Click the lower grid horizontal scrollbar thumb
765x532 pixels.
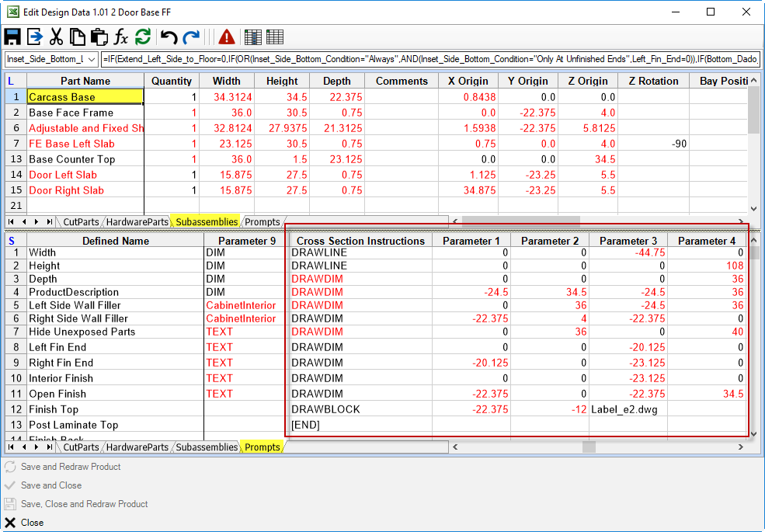(x=589, y=447)
